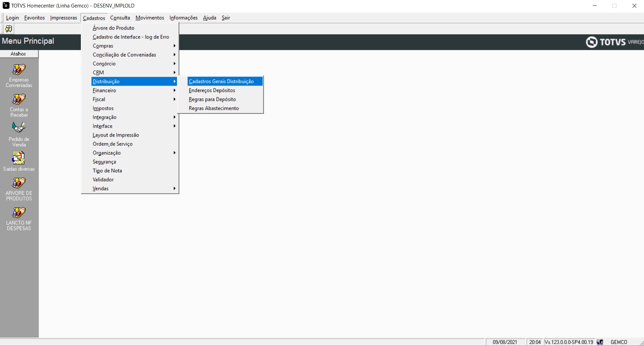Click the help toolbar icon below Login
644x346 pixels.
tap(9, 29)
